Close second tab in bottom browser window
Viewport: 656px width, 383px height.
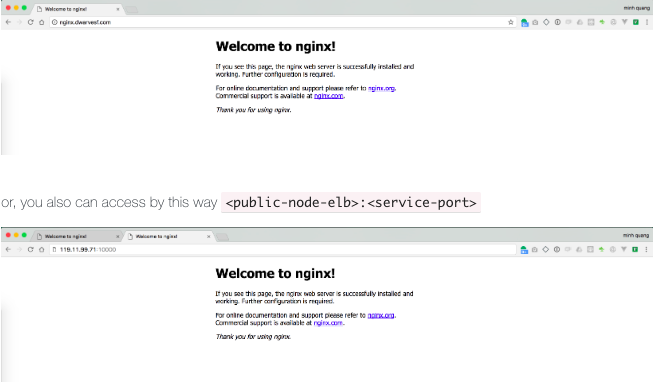coord(209,236)
